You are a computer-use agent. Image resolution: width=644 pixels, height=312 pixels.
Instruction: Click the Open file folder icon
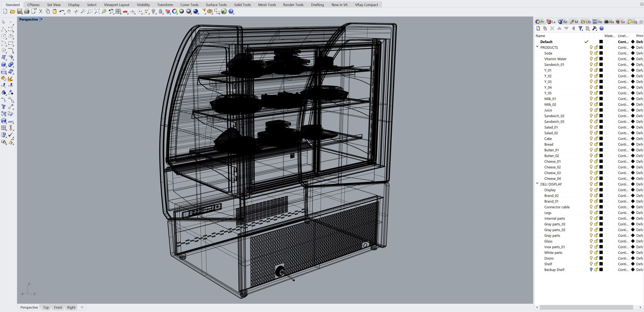tap(12, 11)
